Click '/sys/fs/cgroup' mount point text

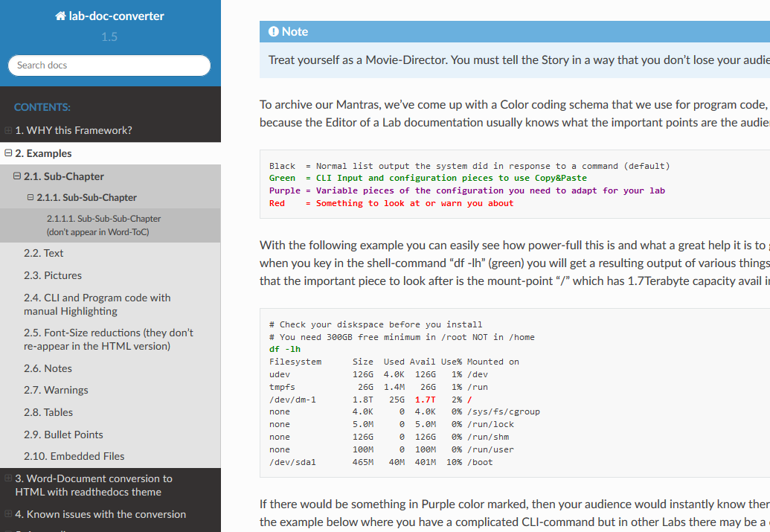click(x=504, y=411)
